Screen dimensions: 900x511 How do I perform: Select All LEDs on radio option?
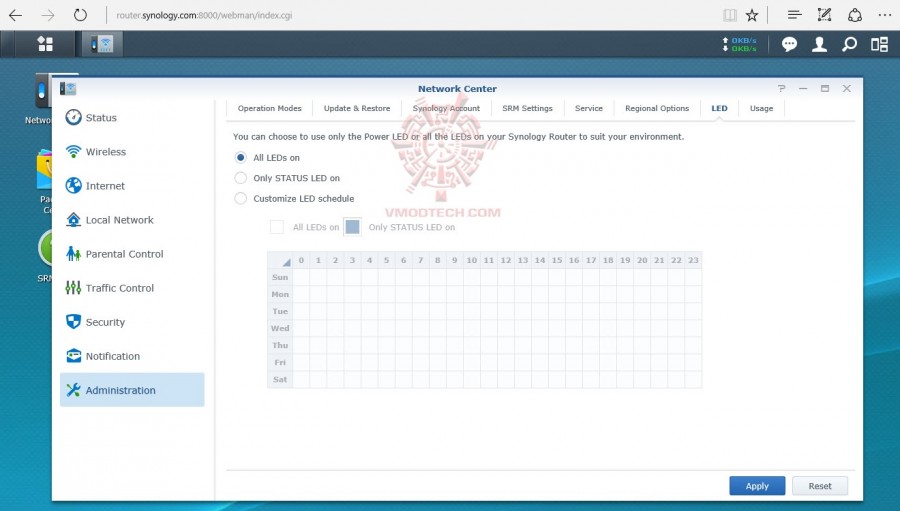click(240, 157)
